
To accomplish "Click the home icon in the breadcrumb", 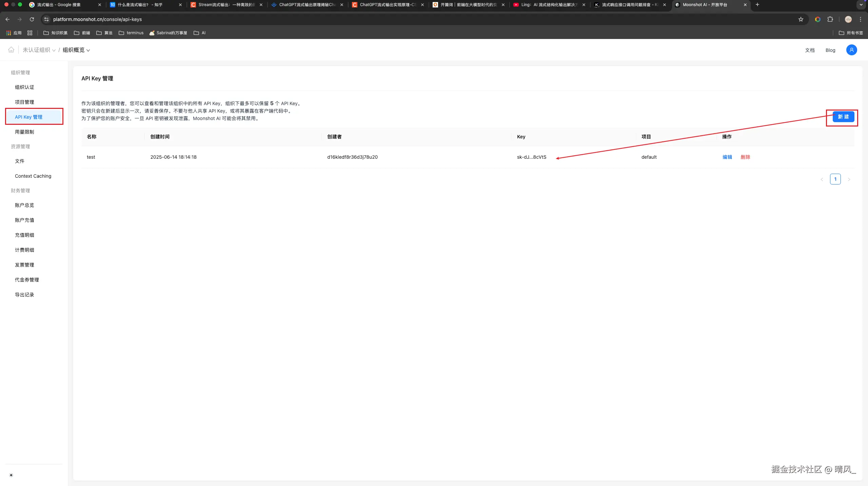I will [x=11, y=50].
